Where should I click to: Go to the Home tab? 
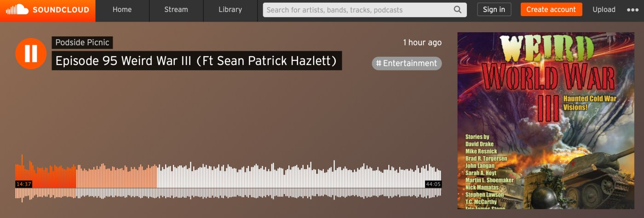pyautogui.click(x=122, y=10)
